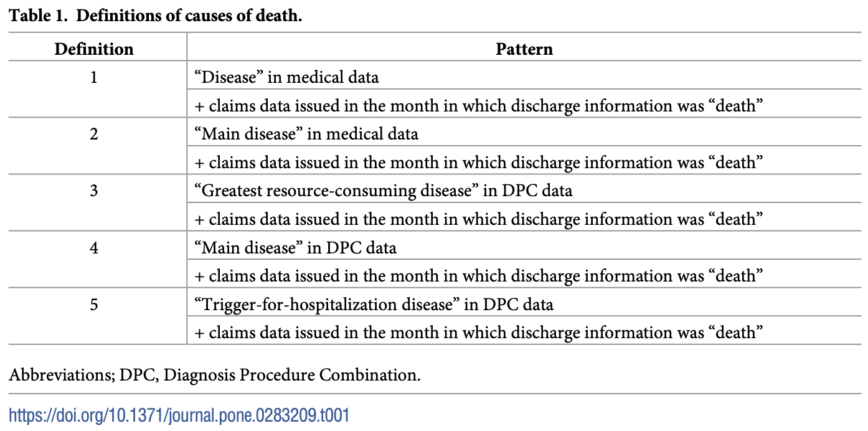Select the Definition number 4 cell
Viewport: 868px width, 431px height.
tap(94, 247)
